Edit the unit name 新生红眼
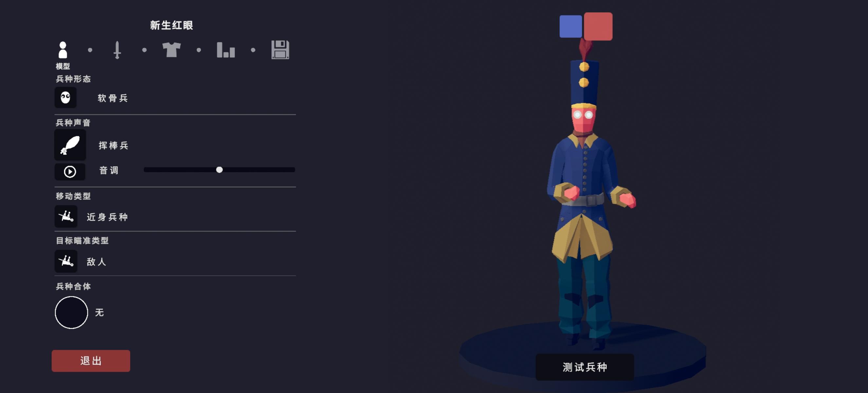868x393 pixels. tap(172, 25)
